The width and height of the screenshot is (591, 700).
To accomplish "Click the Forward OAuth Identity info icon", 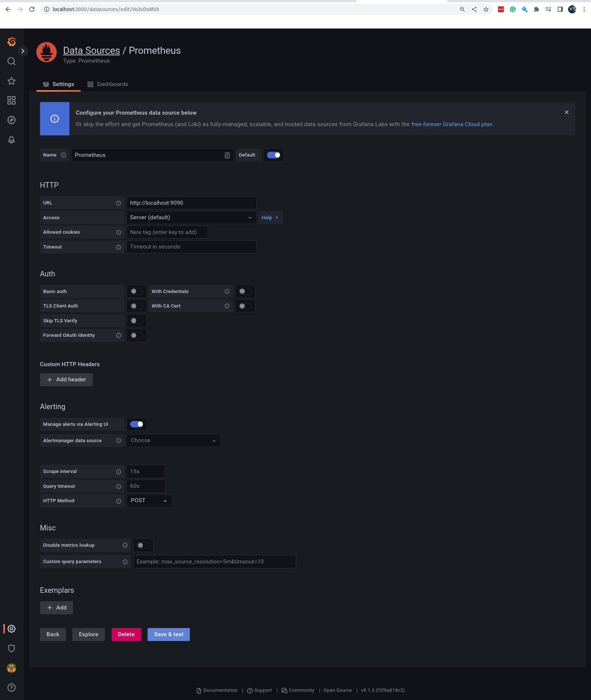I will point(119,335).
